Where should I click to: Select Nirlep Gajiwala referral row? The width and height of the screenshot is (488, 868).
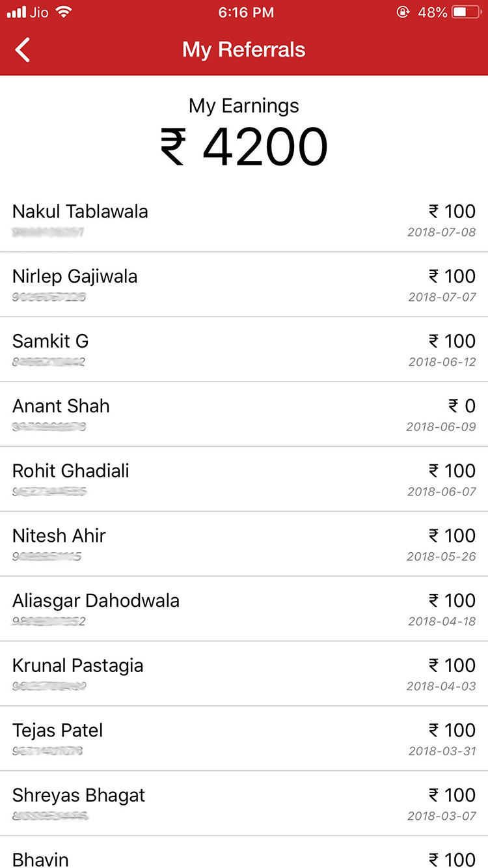click(244, 285)
